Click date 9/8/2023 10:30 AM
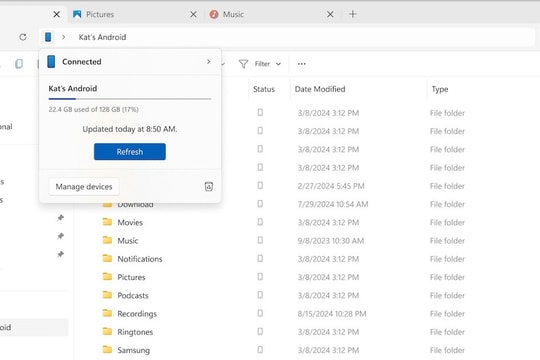This screenshot has height=360, width=540. point(331,241)
